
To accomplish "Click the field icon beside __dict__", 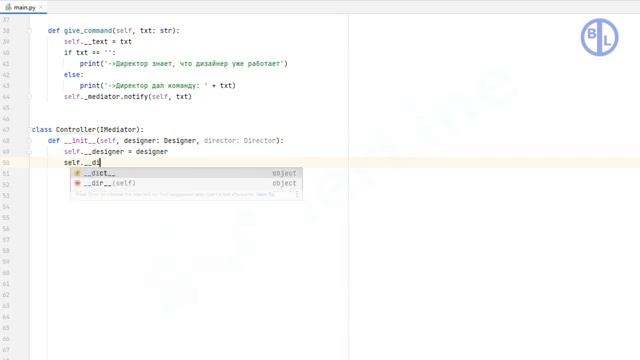I will tap(78, 173).
